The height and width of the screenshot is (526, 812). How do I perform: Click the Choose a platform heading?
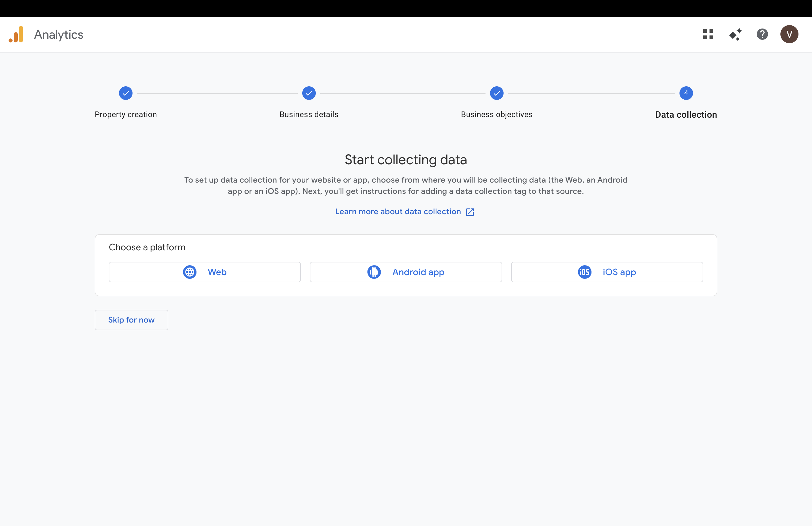pyautogui.click(x=147, y=247)
